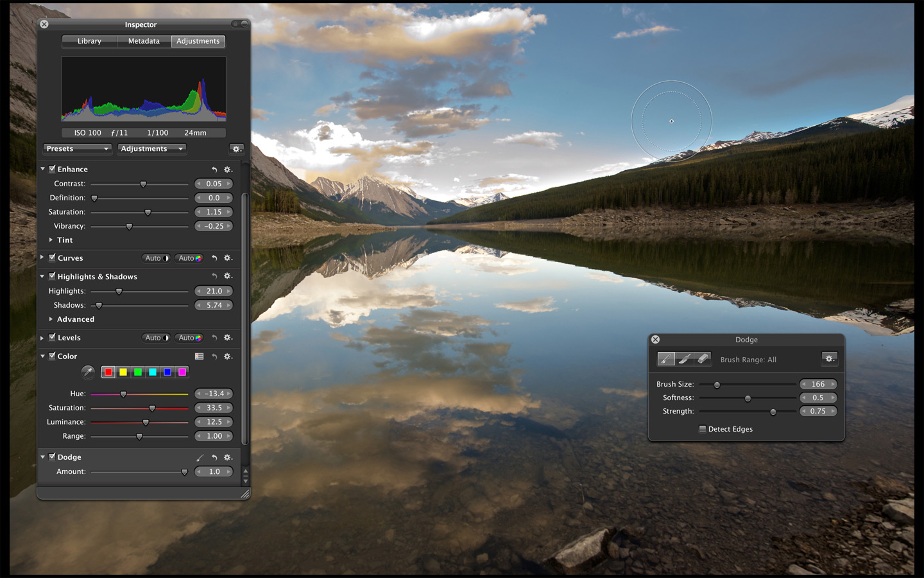Select the eraser tool in Dodge panel
Screen dimensions: 924x578
703,359
